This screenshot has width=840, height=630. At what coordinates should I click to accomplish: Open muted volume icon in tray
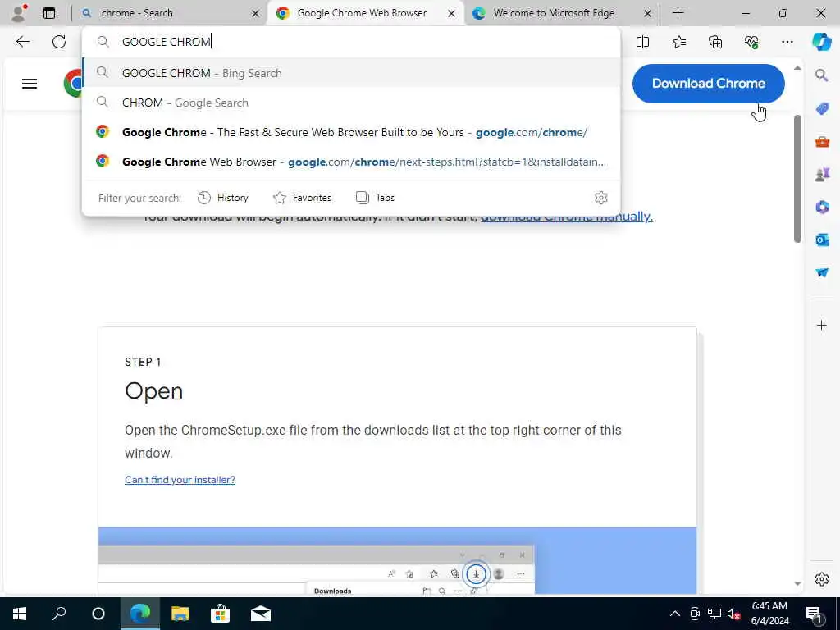pos(733,614)
